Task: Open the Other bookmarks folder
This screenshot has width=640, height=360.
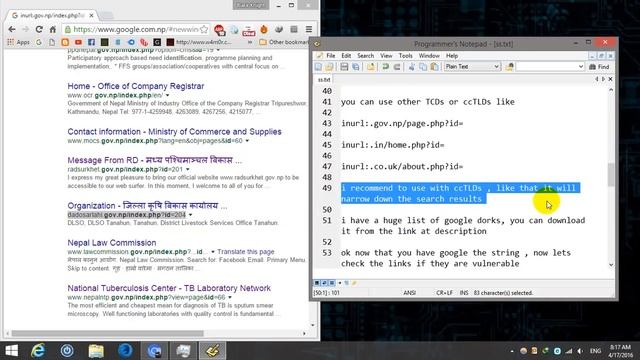Action: click(x=284, y=42)
